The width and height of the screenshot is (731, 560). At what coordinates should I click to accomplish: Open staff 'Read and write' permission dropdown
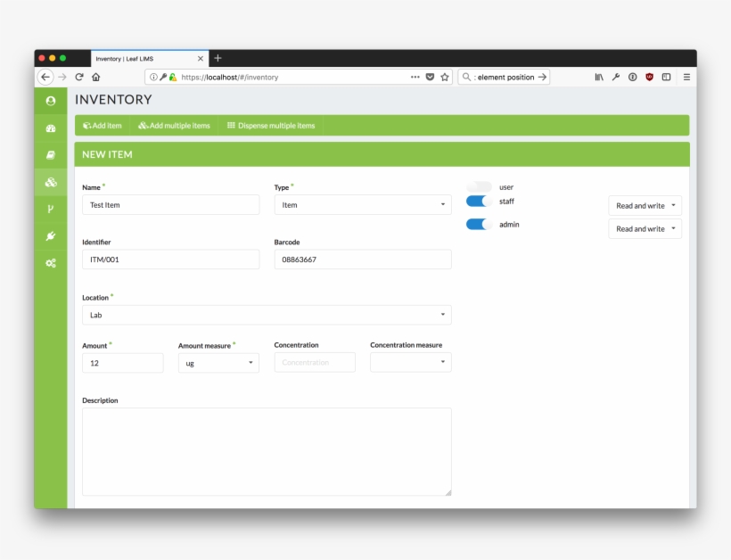645,206
